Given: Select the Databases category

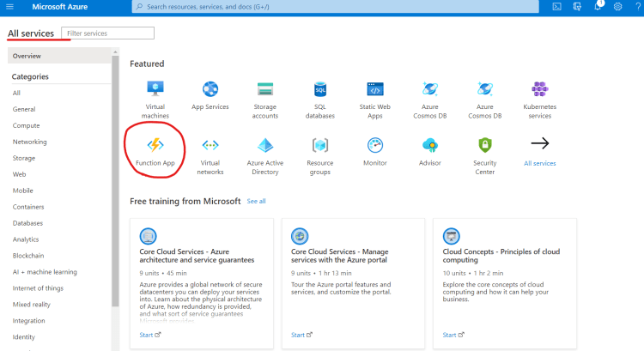Looking at the screenshot, I should pyautogui.click(x=28, y=223).
